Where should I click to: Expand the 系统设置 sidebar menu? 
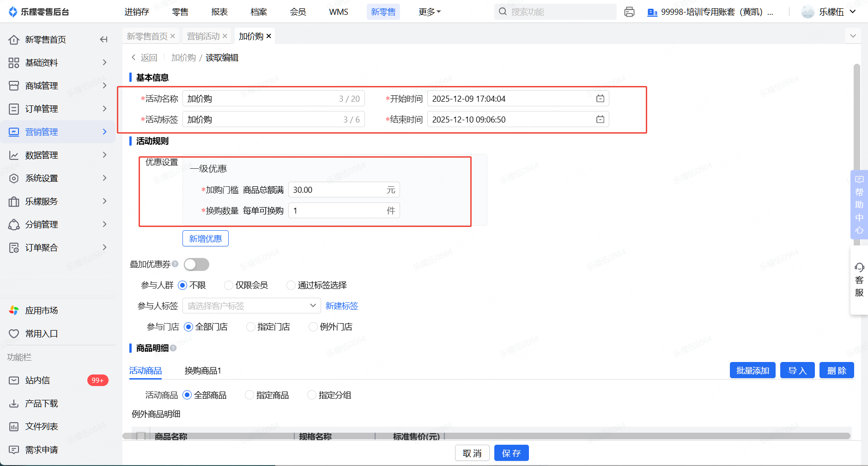coord(104,178)
